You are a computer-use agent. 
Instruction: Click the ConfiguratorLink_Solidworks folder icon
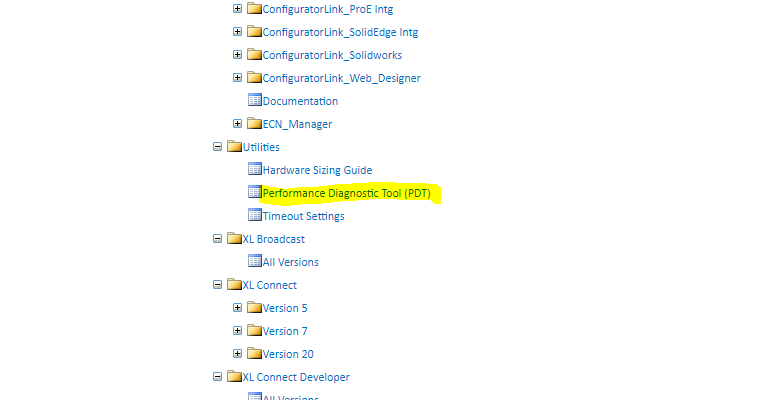pos(254,54)
